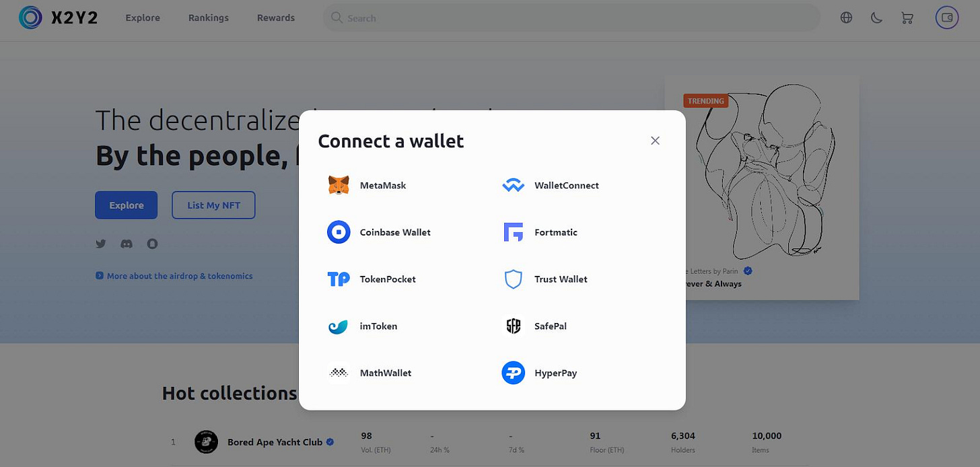Click the round icon after Discord
Image resolution: width=980 pixels, height=467 pixels.
[x=153, y=244]
